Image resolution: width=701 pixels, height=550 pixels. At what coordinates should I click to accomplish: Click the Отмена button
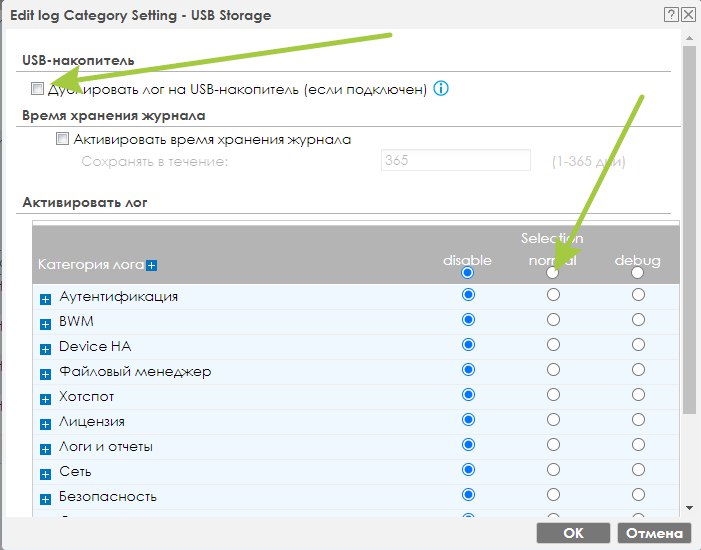point(654,533)
